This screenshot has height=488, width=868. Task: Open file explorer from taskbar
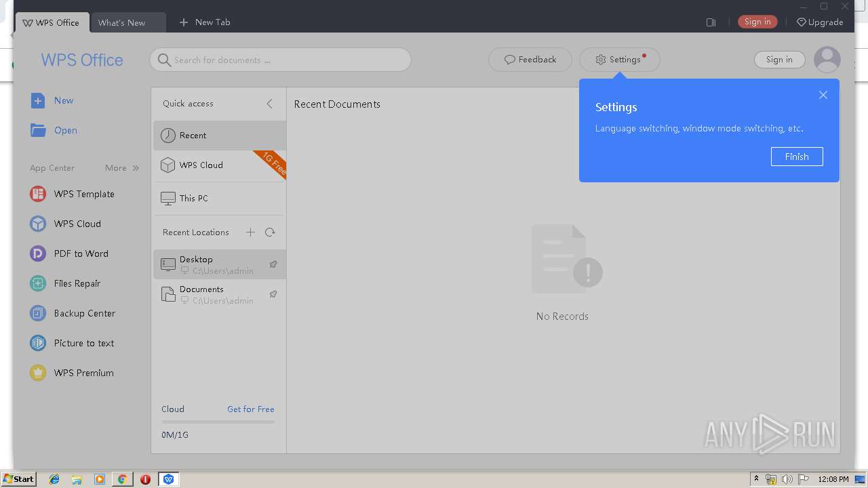click(77, 479)
